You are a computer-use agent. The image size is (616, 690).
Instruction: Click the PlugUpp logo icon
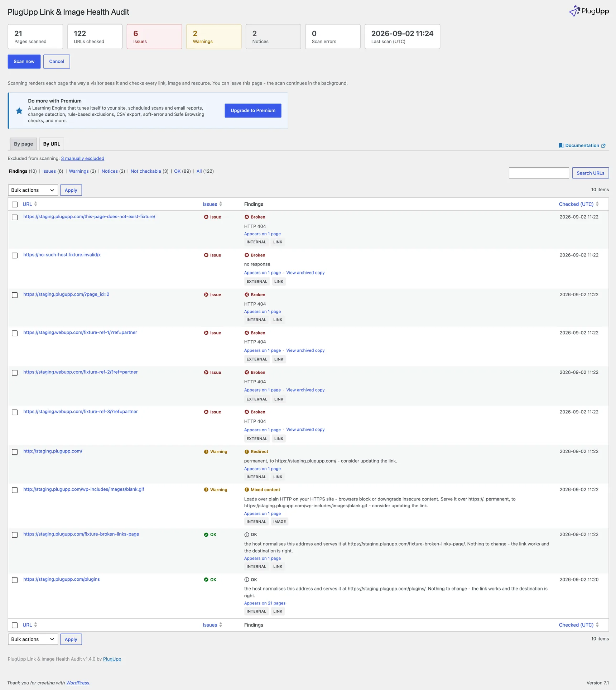pyautogui.click(x=574, y=11)
